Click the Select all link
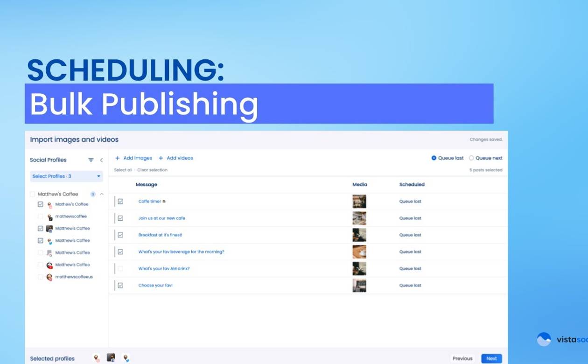The image size is (588, 364). pyautogui.click(x=123, y=170)
